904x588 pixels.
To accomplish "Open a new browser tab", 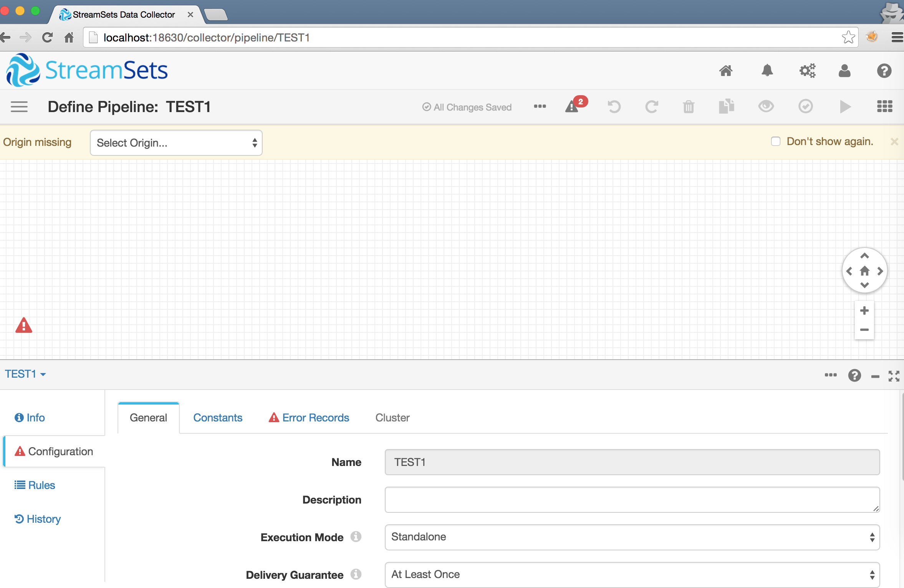I will pos(216,15).
